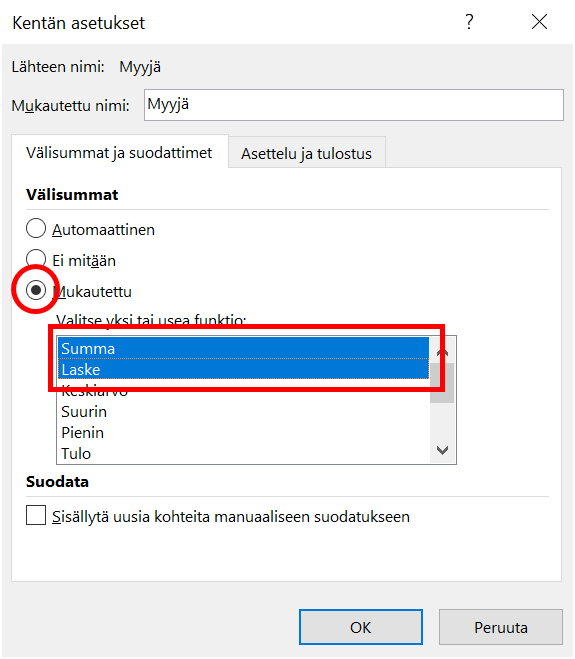The height and width of the screenshot is (659, 575).
Task: Pick Pienin from the function list
Action: pos(243,432)
